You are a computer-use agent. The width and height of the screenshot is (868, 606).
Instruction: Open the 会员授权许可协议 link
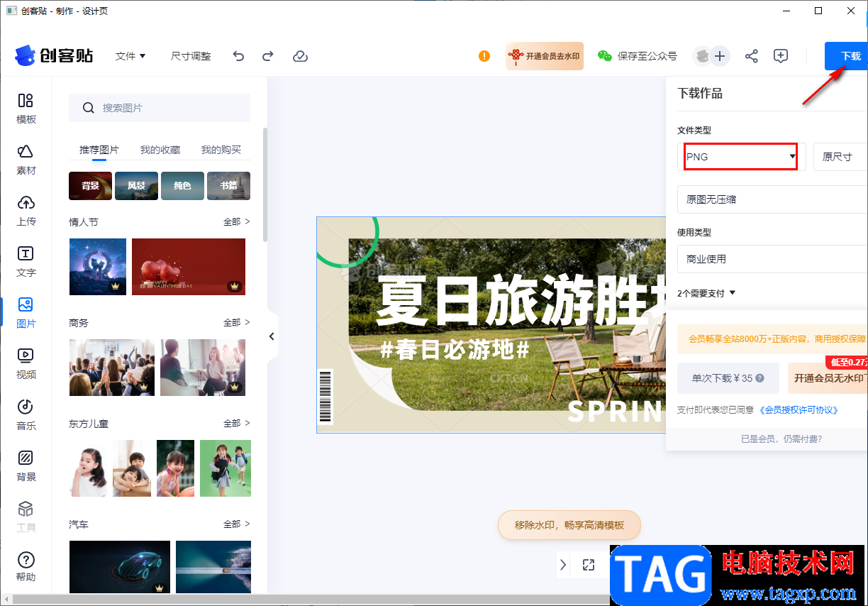tap(799, 410)
